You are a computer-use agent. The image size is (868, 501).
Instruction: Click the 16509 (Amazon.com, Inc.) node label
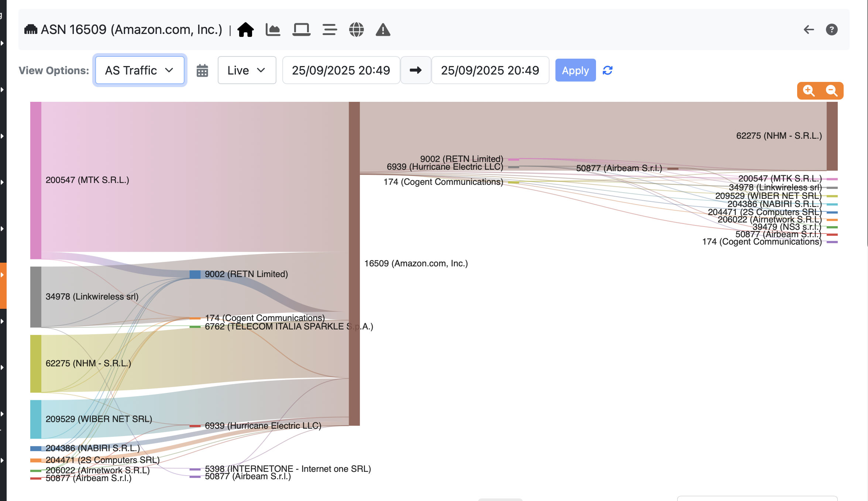(x=416, y=263)
